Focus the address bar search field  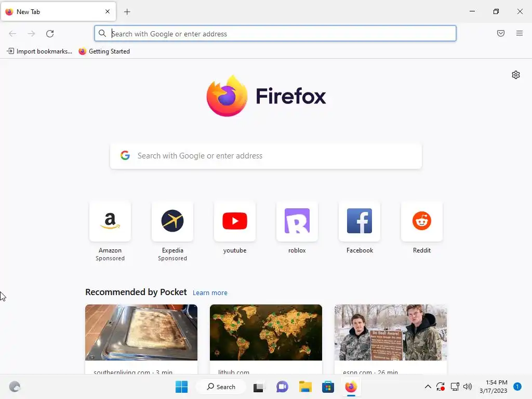point(275,34)
